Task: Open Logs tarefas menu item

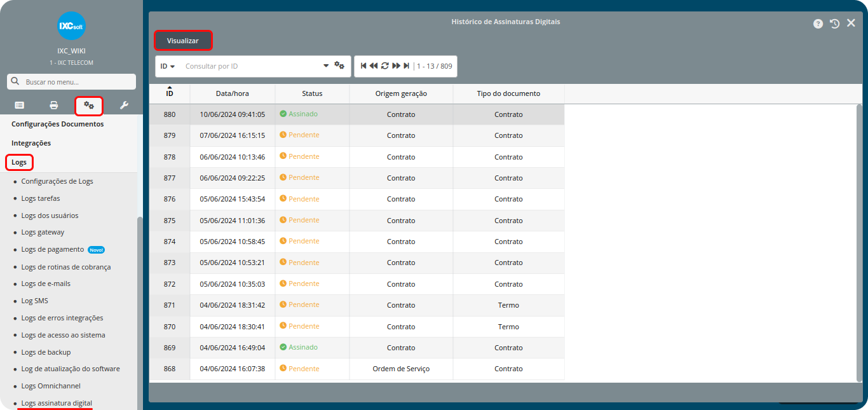Action: point(41,198)
